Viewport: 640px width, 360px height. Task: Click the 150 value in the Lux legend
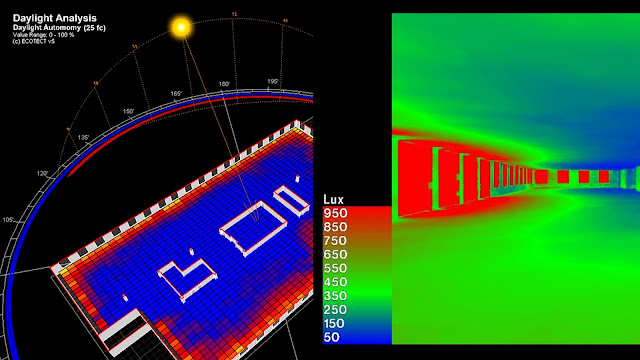(x=334, y=324)
